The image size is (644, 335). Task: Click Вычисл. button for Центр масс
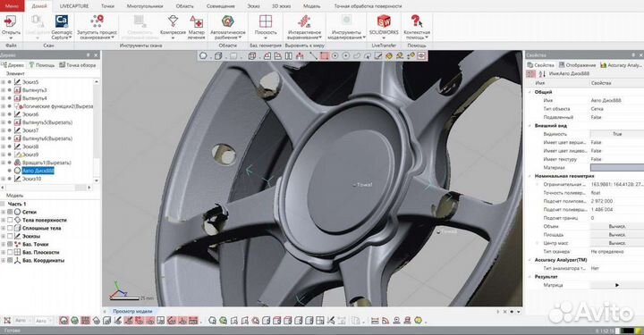point(617,243)
